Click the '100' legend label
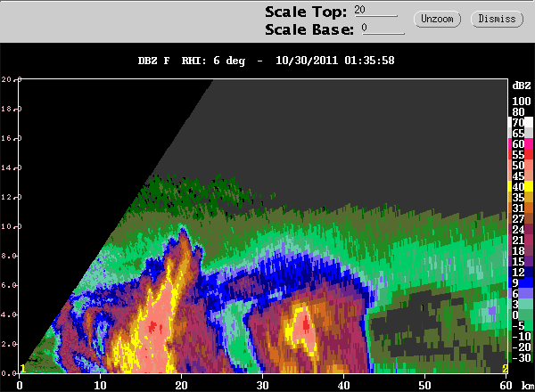This screenshot has height=392, width=535. 522,102
